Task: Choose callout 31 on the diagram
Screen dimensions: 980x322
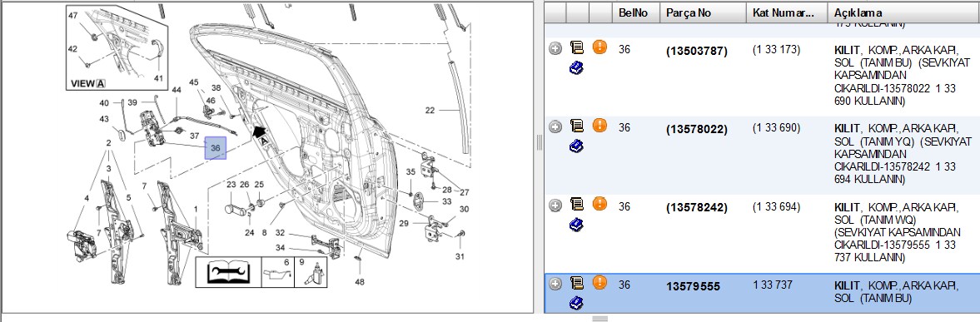Action: 460,256
